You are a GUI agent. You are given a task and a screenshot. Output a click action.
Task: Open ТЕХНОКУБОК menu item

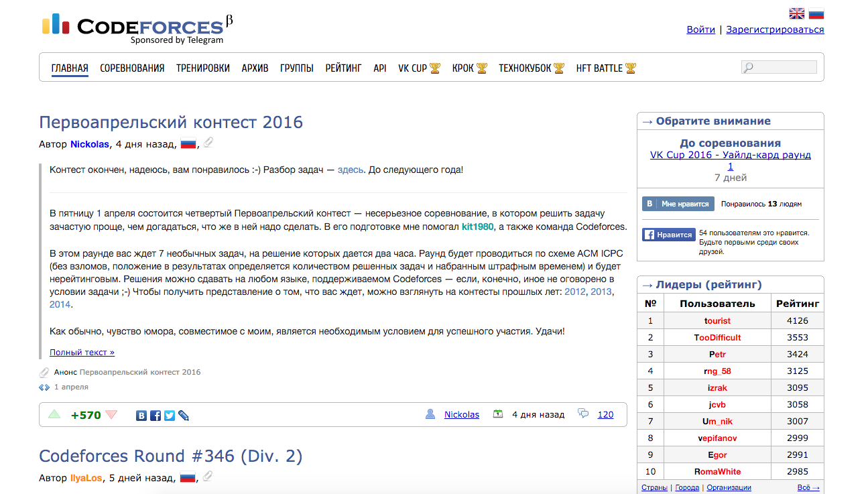coord(532,68)
